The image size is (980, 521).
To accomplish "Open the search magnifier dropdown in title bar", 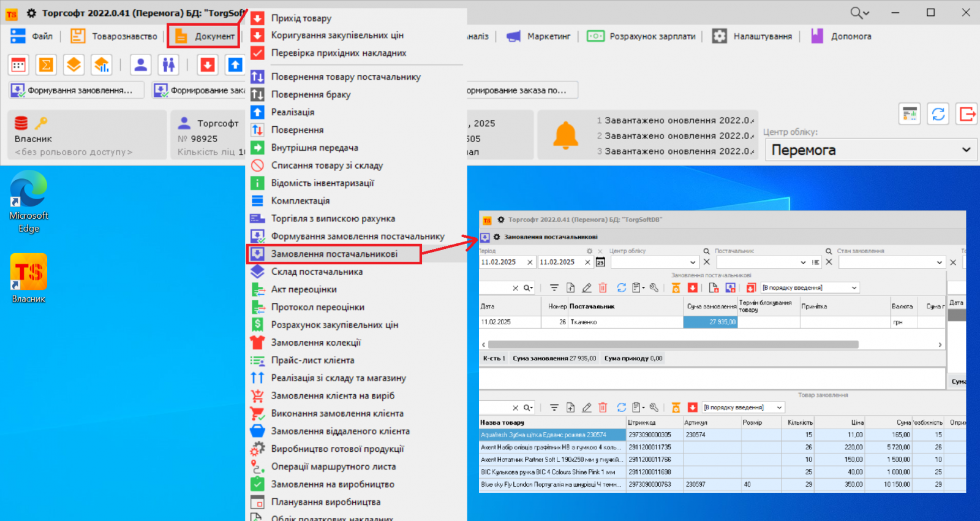I will [x=859, y=13].
